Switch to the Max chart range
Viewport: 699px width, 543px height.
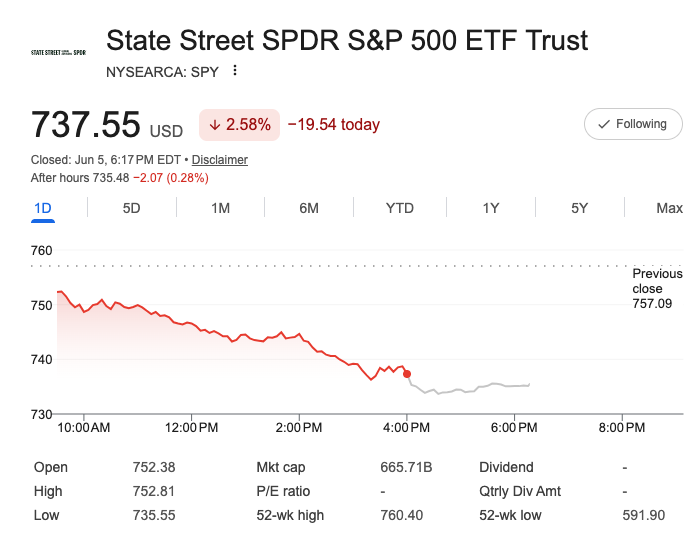tap(670, 208)
